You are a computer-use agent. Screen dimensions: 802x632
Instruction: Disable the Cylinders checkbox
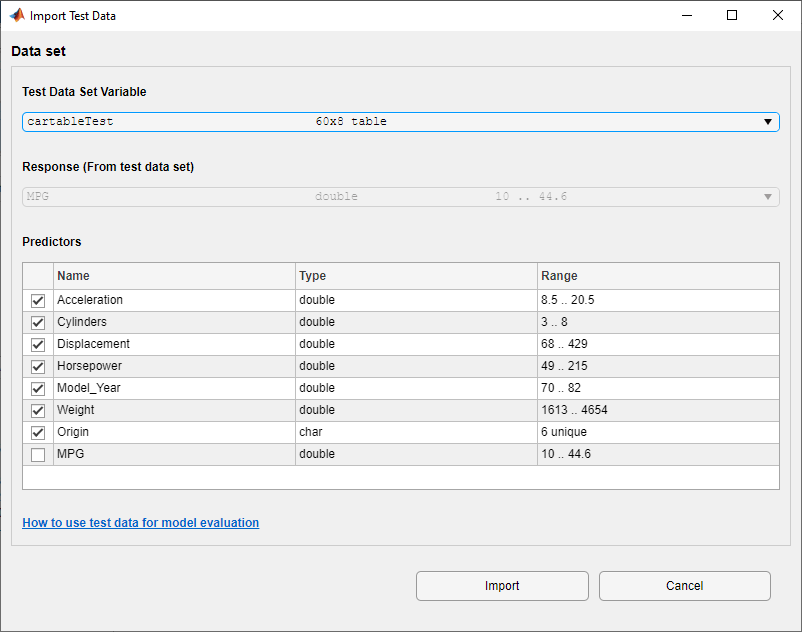pyautogui.click(x=37, y=322)
